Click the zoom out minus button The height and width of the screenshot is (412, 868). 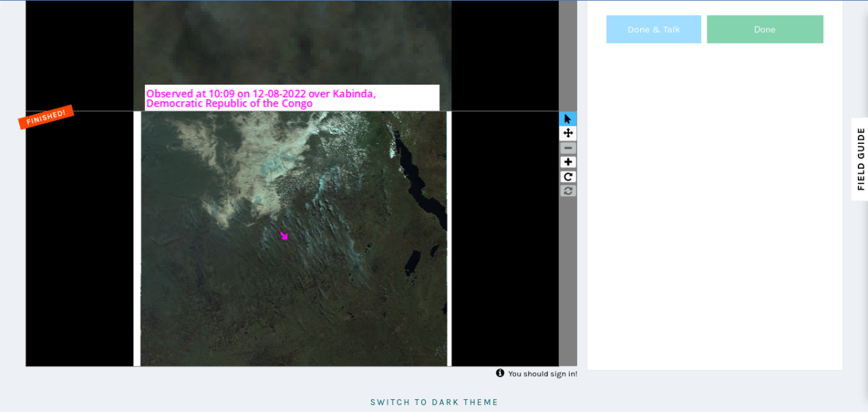coord(568,148)
